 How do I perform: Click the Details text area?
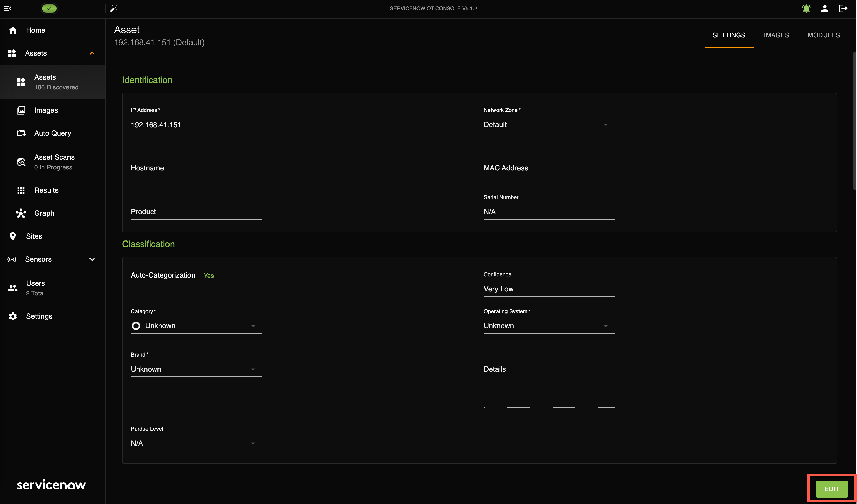[549, 385]
